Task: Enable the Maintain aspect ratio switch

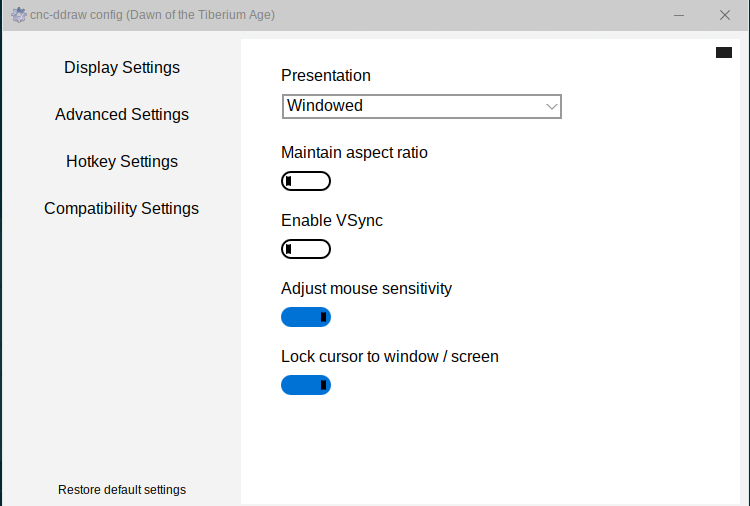Action: point(306,181)
